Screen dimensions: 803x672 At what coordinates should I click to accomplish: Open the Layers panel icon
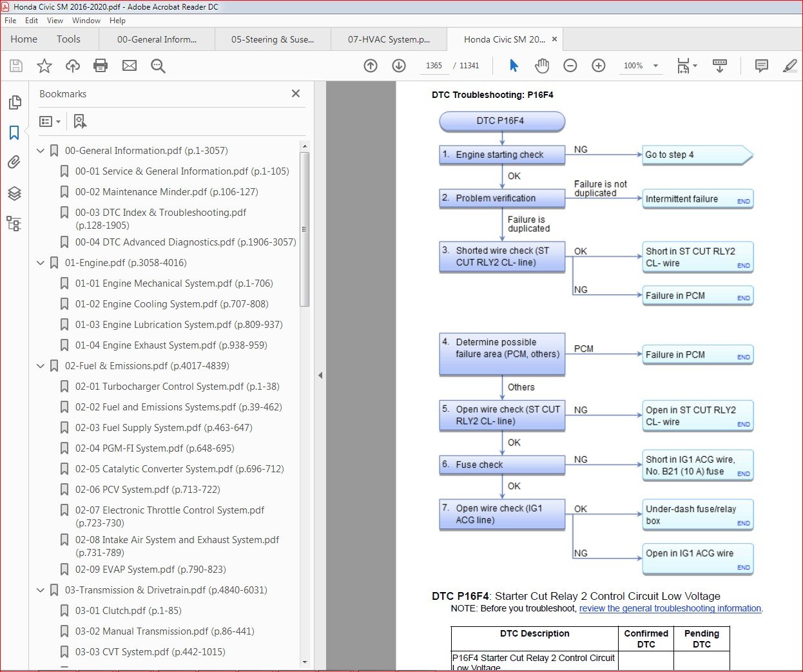click(14, 193)
